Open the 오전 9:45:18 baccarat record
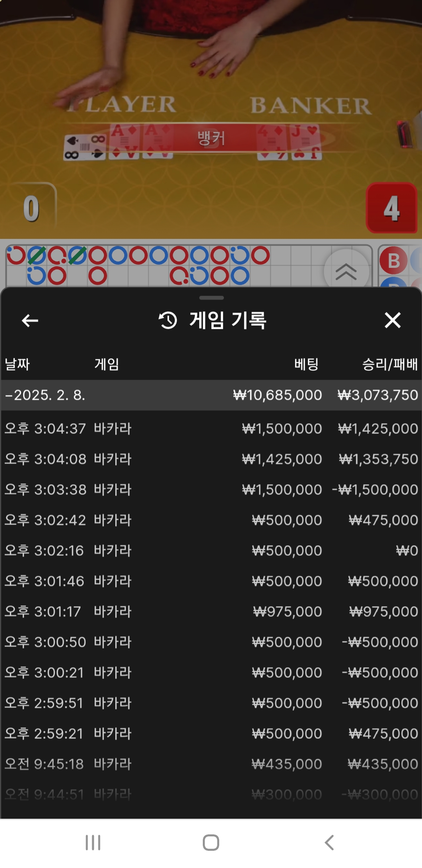The height and width of the screenshot is (868, 422). [x=211, y=764]
